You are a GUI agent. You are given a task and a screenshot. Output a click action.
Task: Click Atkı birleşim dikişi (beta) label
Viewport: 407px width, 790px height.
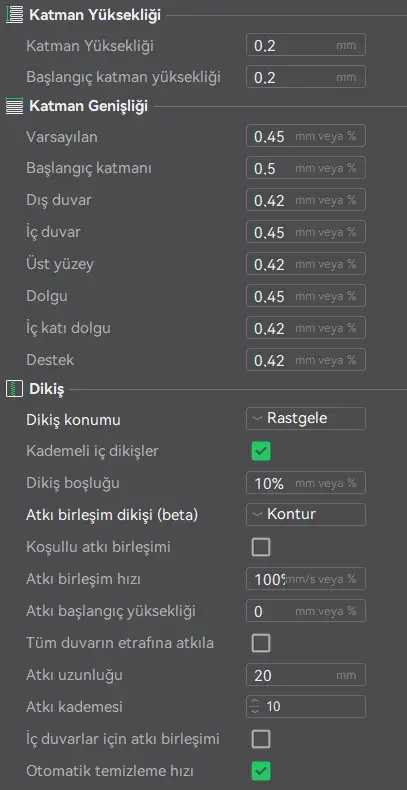pos(112,515)
